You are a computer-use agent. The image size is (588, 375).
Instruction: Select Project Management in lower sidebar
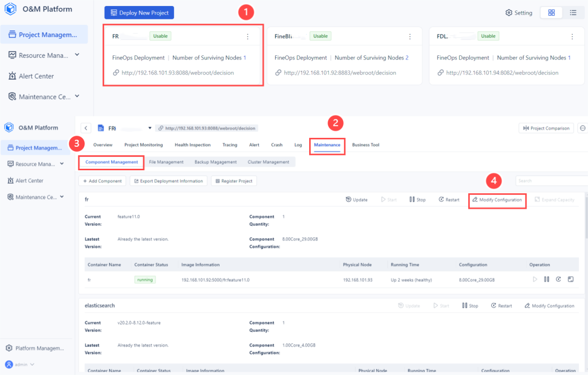tap(35, 147)
